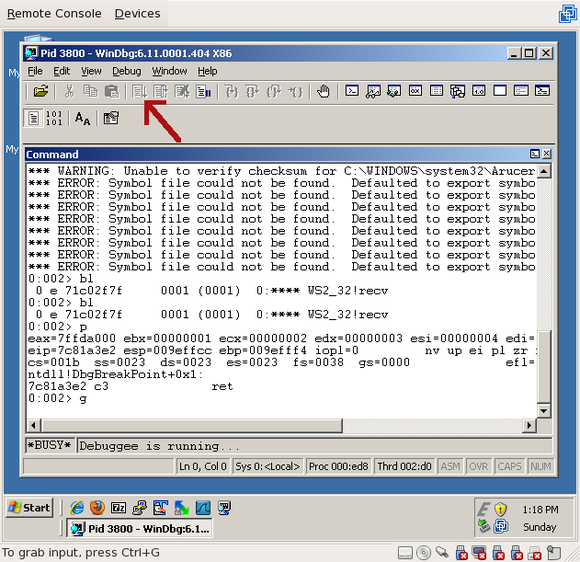Click the 'Ln 0, Col 0' status field
This screenshot has width=580, height=562.
click(x=202, y=467)
